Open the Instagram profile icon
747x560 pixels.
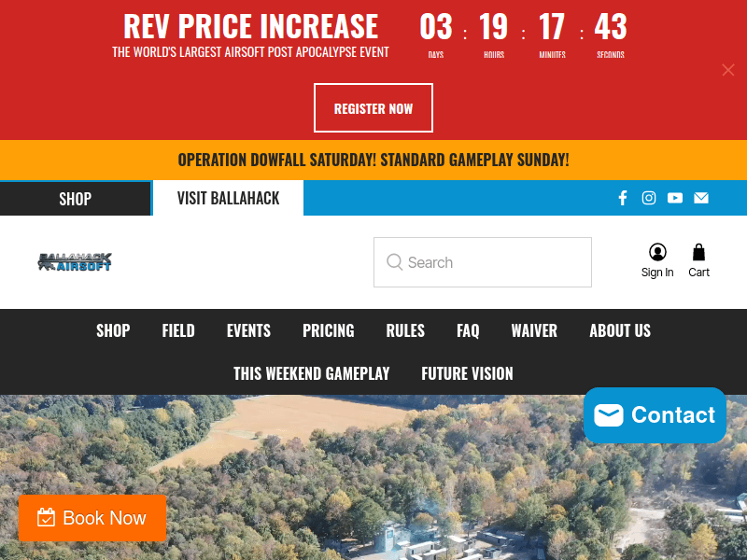tap(648, 198)
